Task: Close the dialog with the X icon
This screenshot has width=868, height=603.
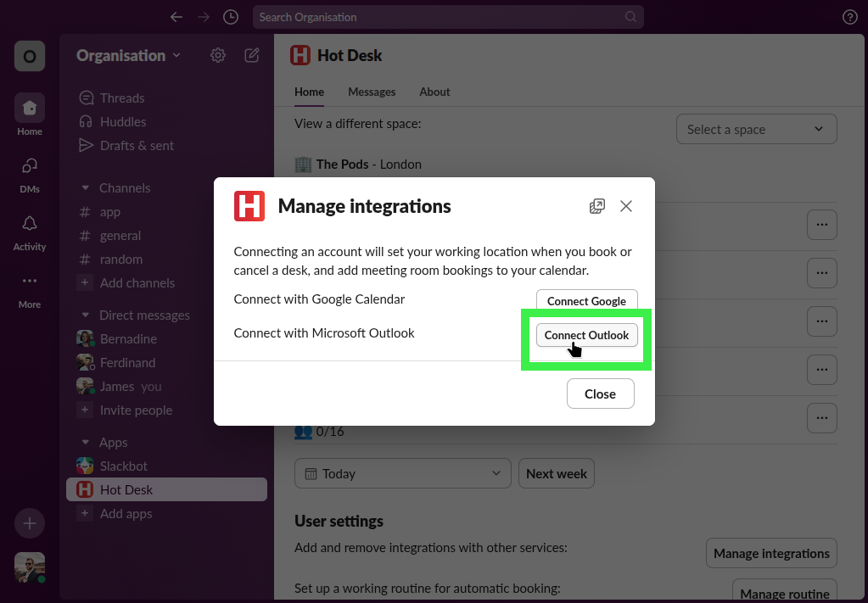Action: coord(626,206)
